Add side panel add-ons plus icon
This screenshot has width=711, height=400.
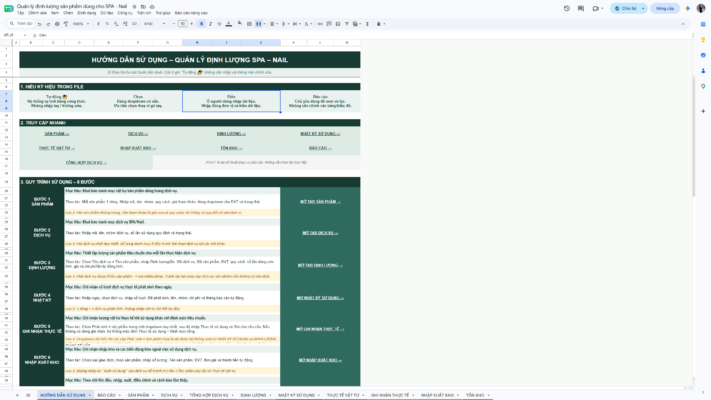click(x=703, y=111)
